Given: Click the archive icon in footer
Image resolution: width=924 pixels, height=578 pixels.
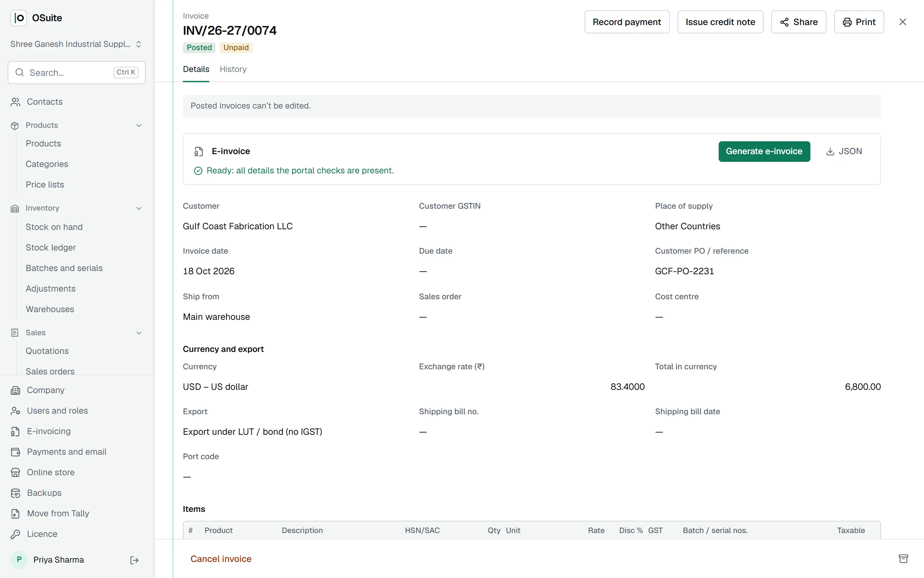Looking at the screenshot, I should coord(903,559).
